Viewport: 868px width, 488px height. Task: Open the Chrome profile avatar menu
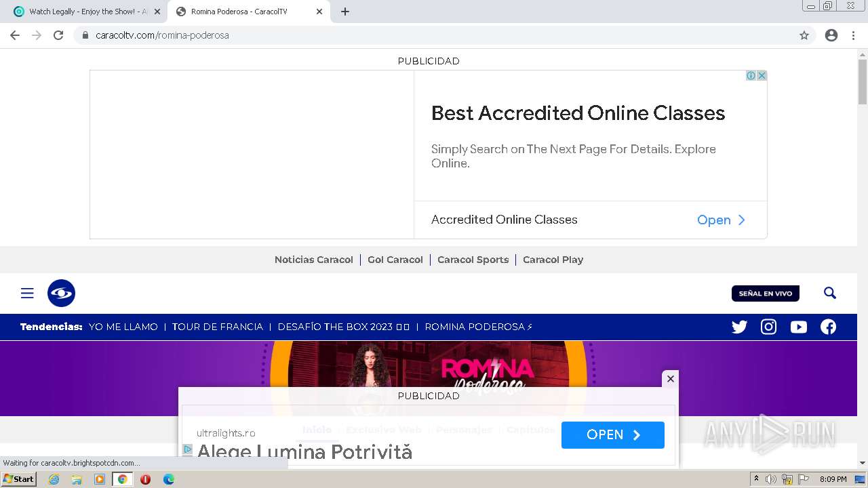(x=831, y=35)
